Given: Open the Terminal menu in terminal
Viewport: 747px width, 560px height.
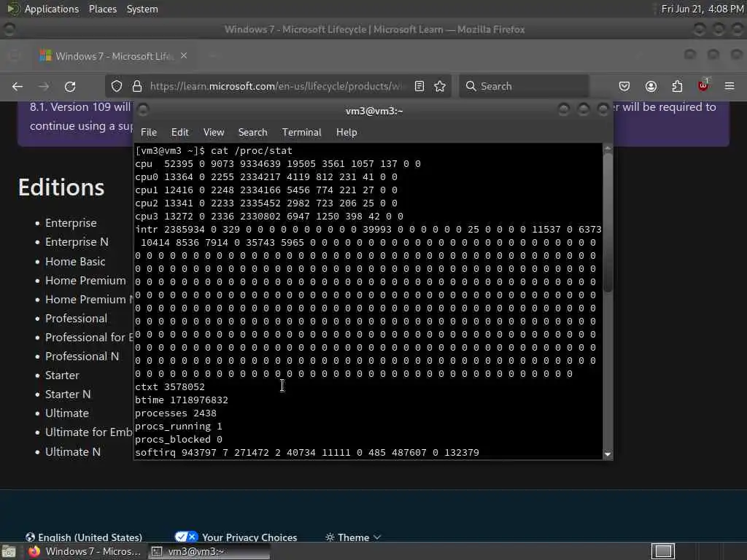Looking at the screenshot, I should coord(301,133).
